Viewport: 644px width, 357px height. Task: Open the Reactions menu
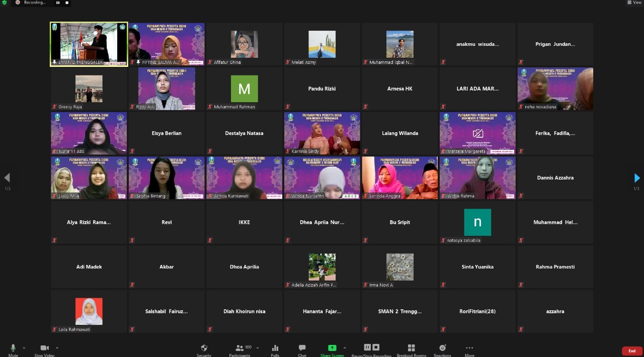pos(442,349)
